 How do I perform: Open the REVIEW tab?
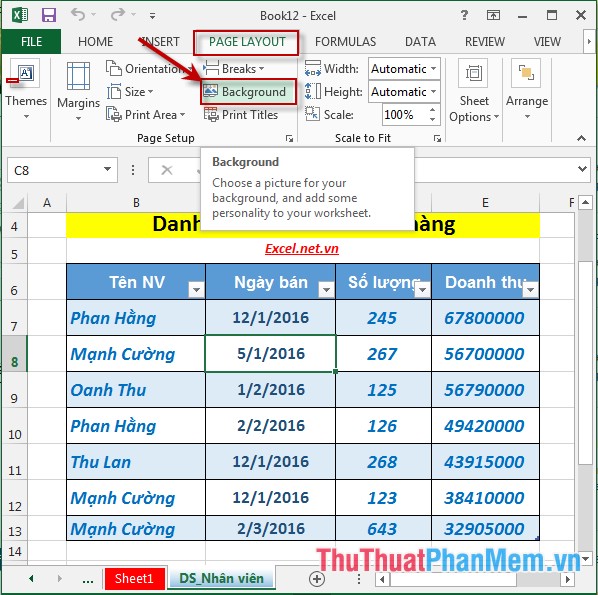[x=485, y=41]
